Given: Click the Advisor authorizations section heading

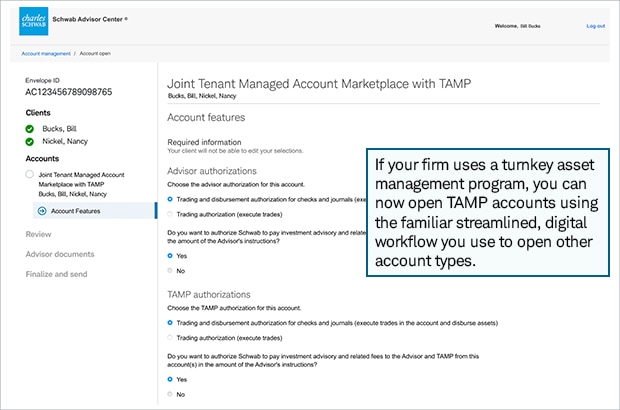Looking at the screenshot, I should pos(212,171).
